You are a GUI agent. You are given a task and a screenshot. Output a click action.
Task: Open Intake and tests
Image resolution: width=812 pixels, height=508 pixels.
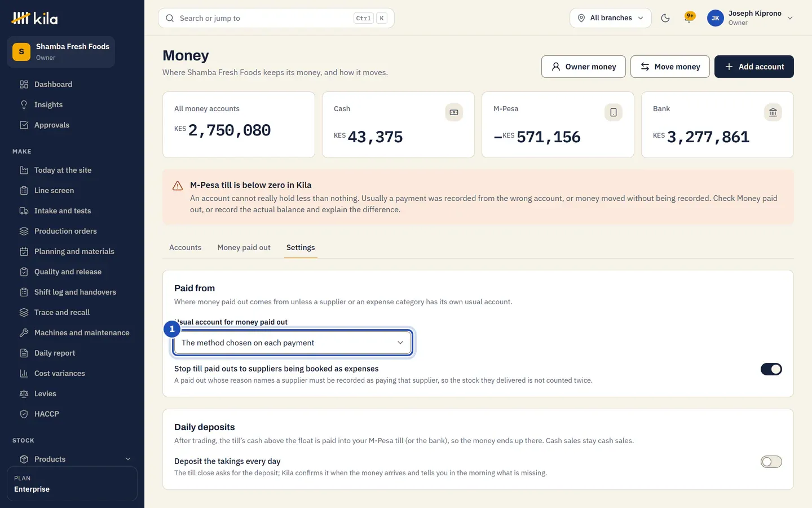click(x=72, y=211)
